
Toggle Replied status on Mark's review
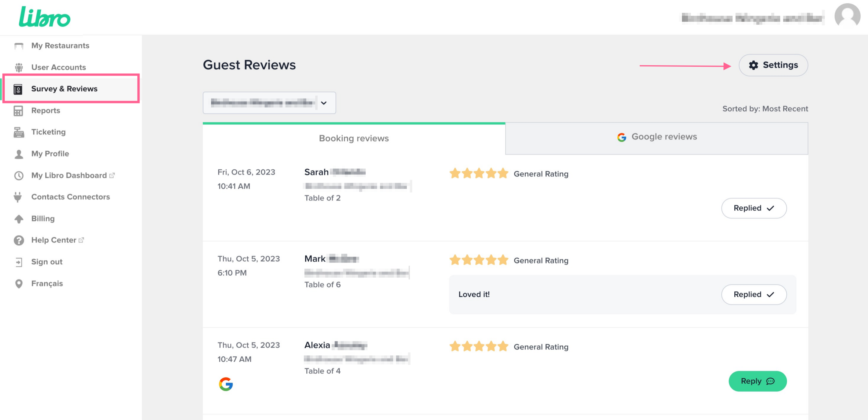(753, 294)
